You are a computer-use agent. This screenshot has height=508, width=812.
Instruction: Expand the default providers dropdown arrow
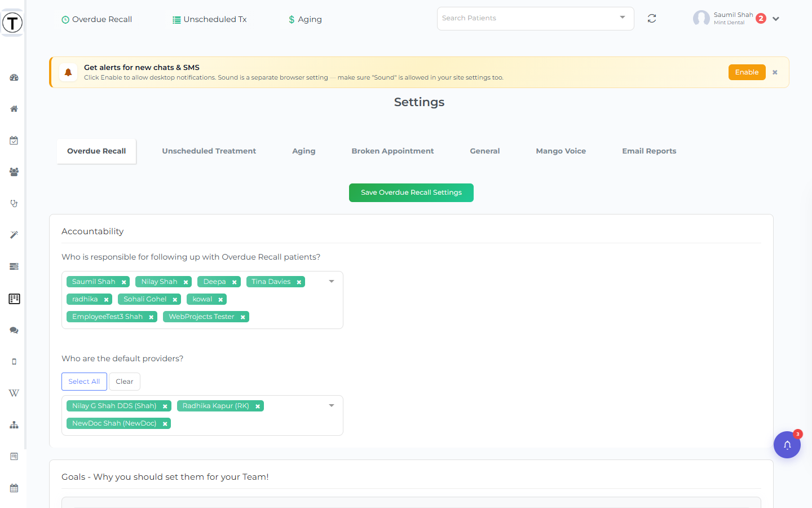coord(332,405)
